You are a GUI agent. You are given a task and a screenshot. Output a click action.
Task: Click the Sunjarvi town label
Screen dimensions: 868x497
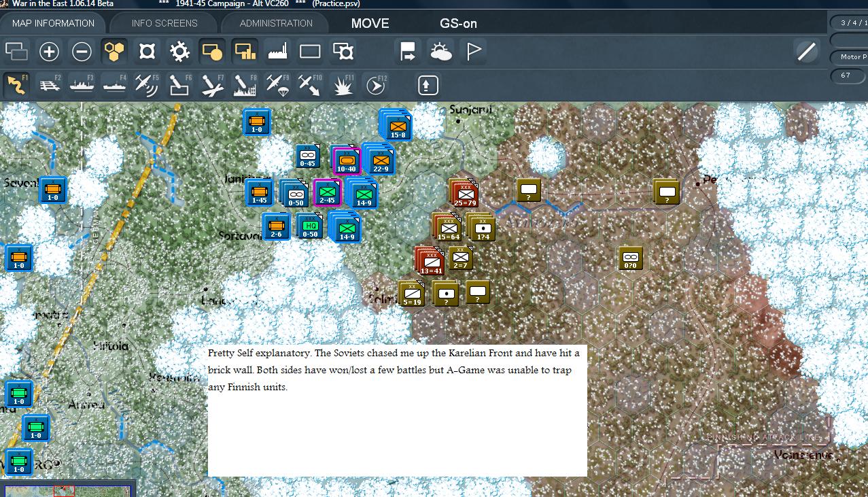click(x=470, y=109)
